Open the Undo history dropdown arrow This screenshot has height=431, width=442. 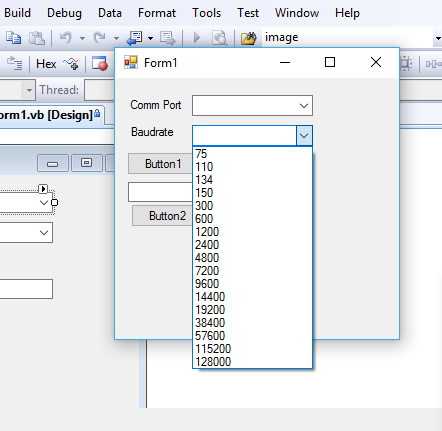(82, 38)
